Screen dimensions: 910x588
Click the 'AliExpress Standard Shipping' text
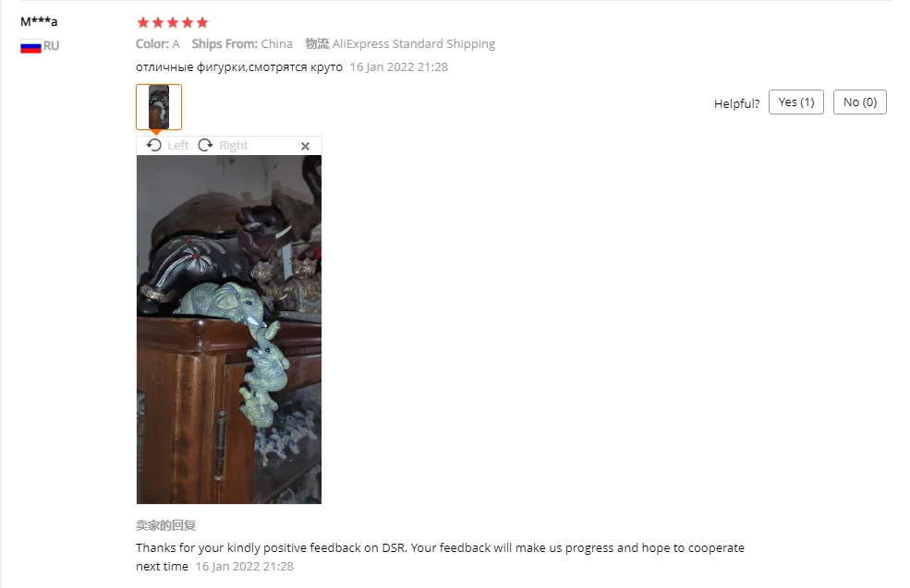coord(414,44)
